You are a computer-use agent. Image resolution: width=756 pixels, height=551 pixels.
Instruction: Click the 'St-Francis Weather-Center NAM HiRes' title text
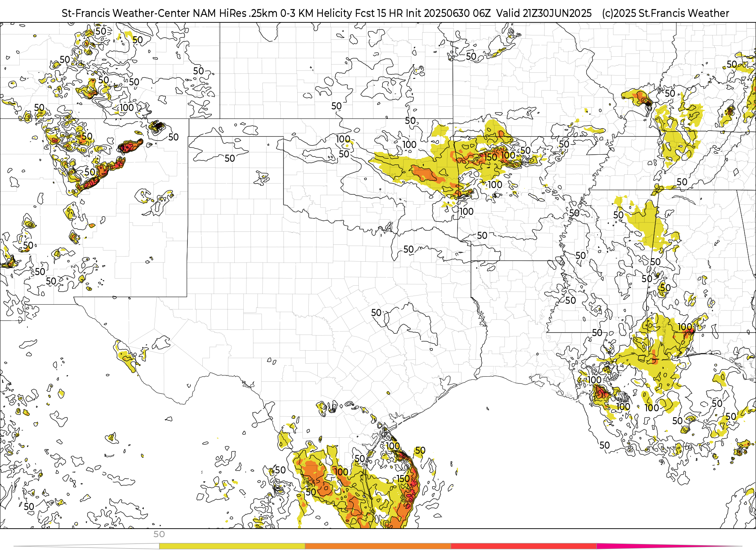(x=154, y=13)
